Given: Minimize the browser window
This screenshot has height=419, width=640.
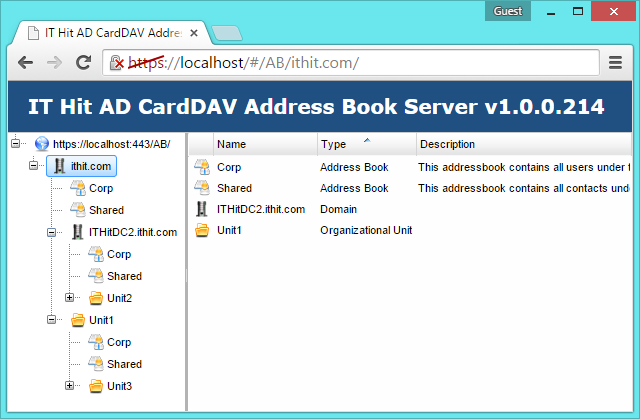Looking at the screenshot, I should click(x=551, y=11).
